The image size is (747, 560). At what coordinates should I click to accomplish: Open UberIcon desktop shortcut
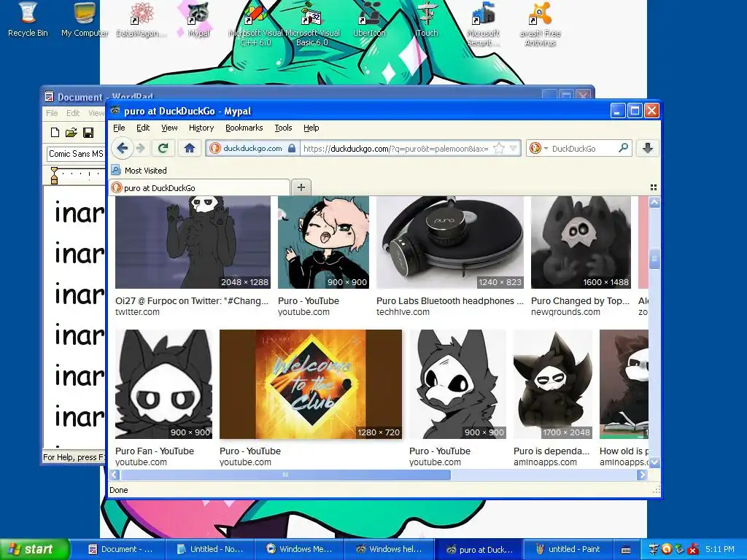[369, 20]
